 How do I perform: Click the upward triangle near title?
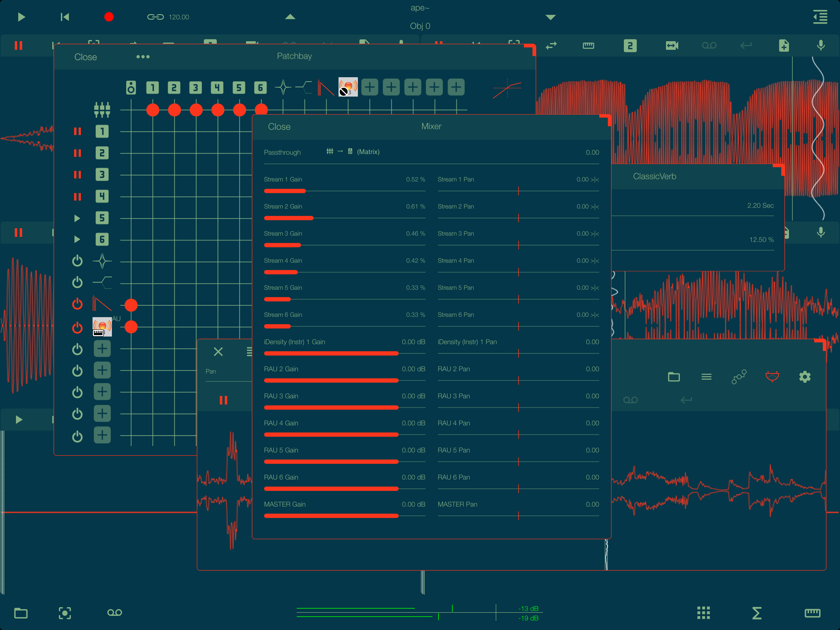coord(290,17)
